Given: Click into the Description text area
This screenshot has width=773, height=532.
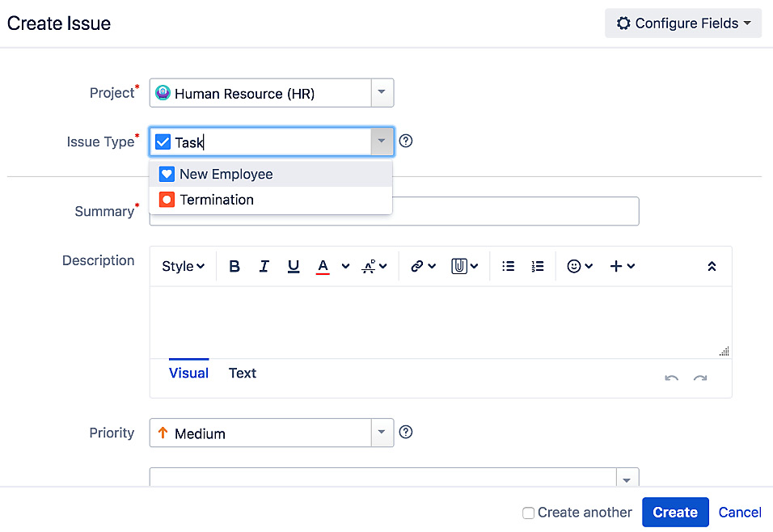Looking at the screenshot, I should (x=440, y=322).
